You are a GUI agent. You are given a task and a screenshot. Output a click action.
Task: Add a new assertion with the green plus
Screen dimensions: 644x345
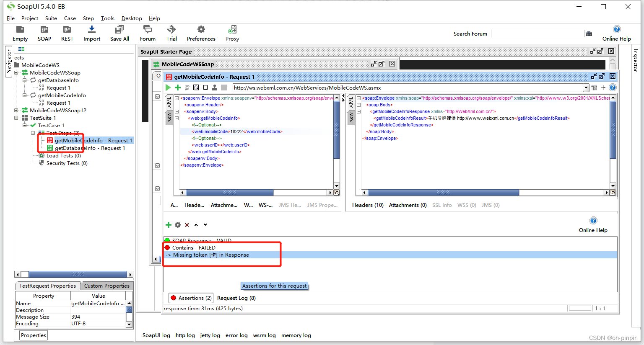(x=168, y=224)
